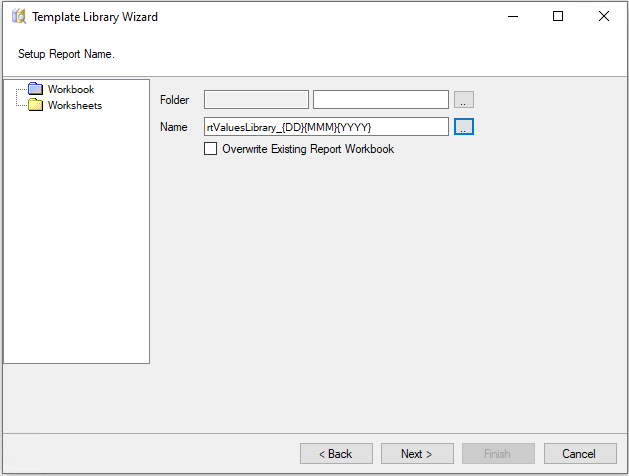Click the Folder label
Screen dimensions: 629x476
click(x=174, y=99)
